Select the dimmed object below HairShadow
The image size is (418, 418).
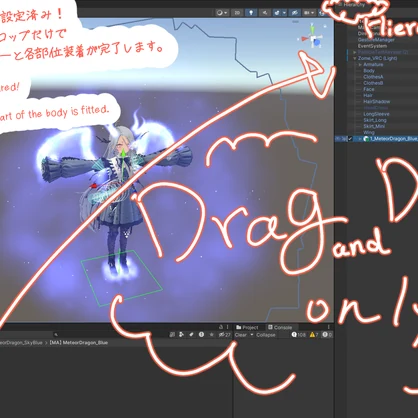click(x=376, y=108)
